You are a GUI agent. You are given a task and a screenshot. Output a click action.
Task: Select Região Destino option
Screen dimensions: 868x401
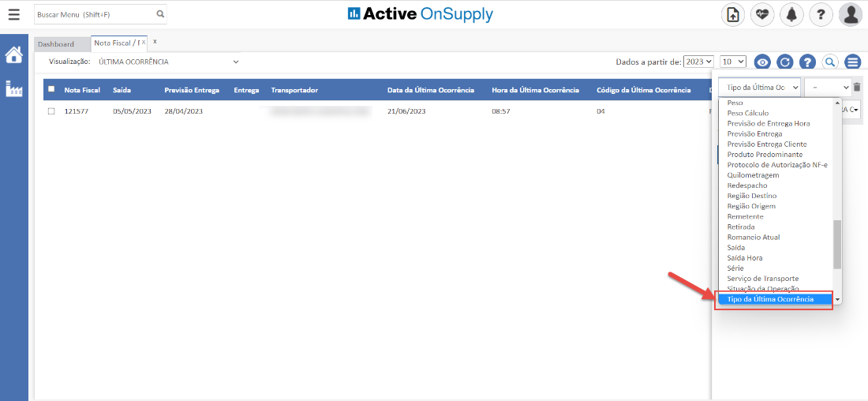[x=775, y=196]
